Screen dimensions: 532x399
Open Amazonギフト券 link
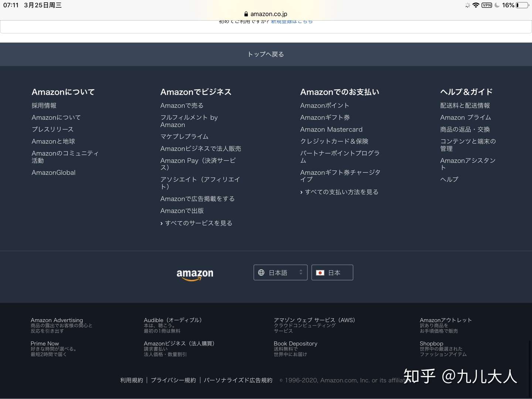tap(325, 117)
